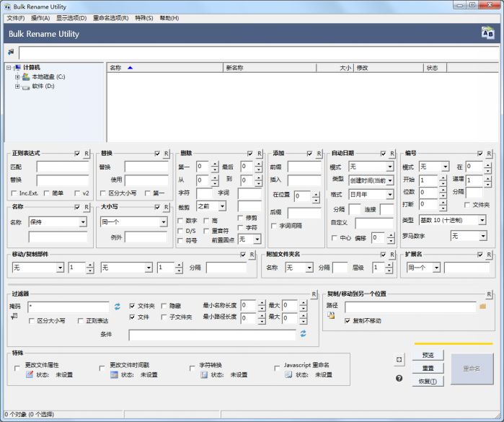Viewport: 504px width, 422px height.
Task: Click the refresh icon beside condition field
Action: [304, 334]
